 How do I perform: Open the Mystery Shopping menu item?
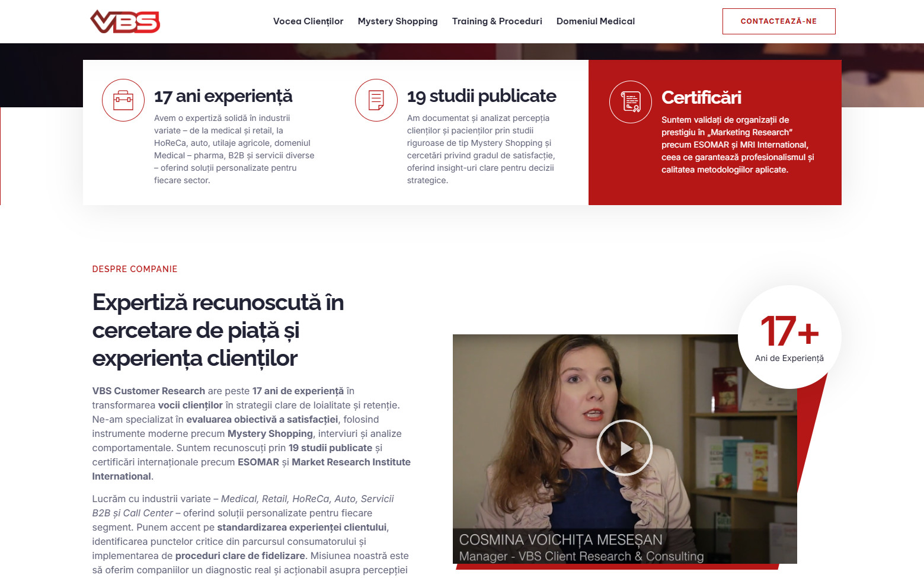click(x=398, y=21)
